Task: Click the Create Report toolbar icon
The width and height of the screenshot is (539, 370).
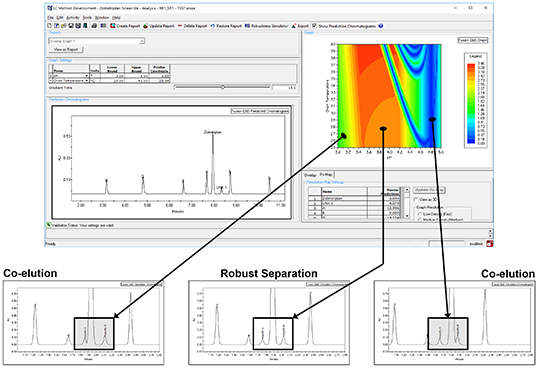Action: pyautogui.click(x=113, y=26)
